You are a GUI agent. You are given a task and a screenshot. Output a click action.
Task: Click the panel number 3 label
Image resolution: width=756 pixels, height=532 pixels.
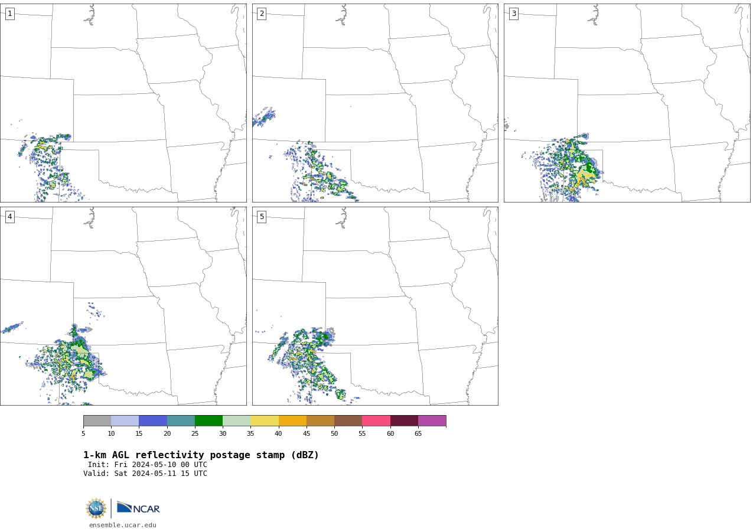coord(513,14)
